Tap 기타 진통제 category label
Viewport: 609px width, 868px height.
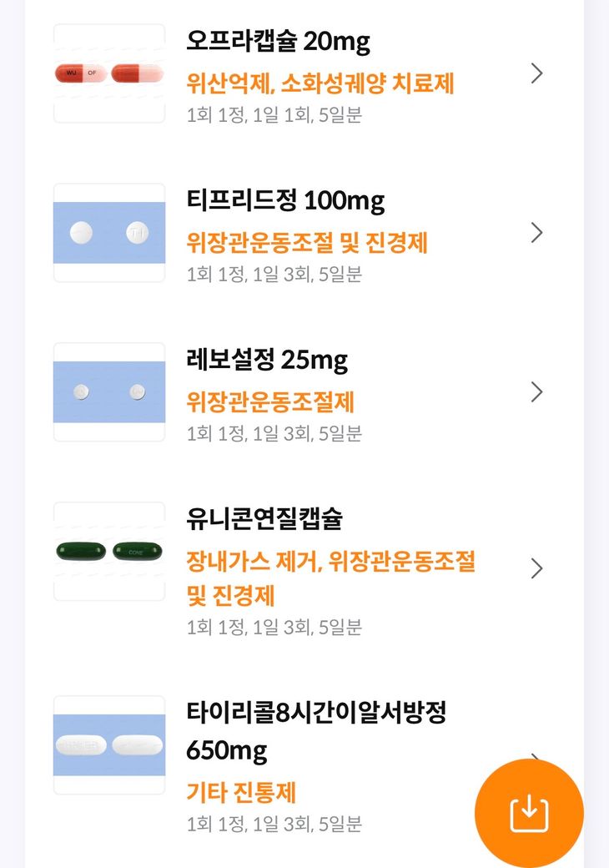pyautogui.click(x=241, y=792)
